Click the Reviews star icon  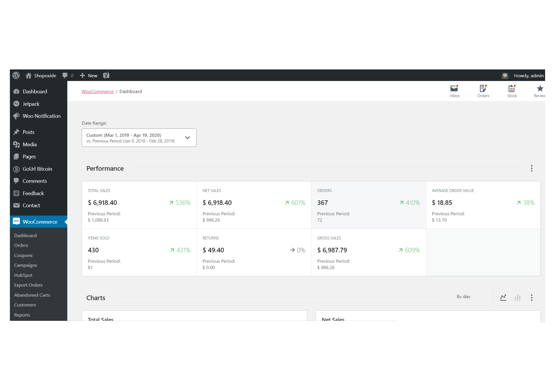pyautogui.click(x=540, y=89)
